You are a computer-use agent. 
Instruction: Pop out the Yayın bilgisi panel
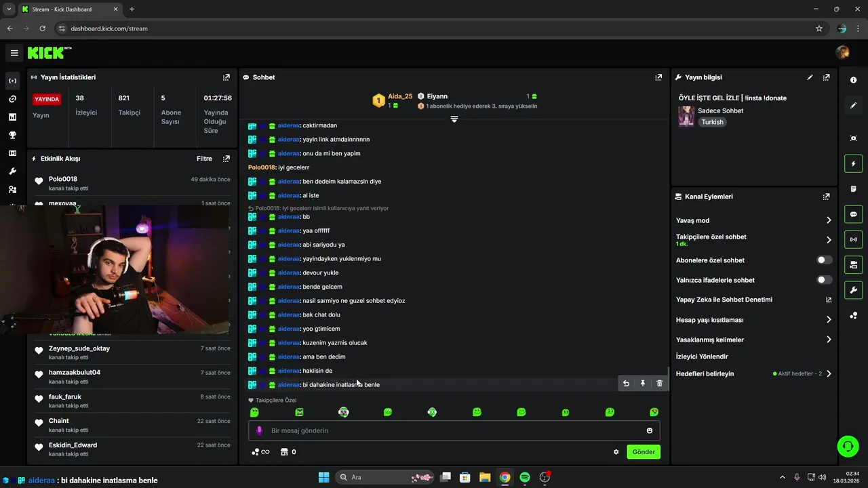[x=826, y=77]
